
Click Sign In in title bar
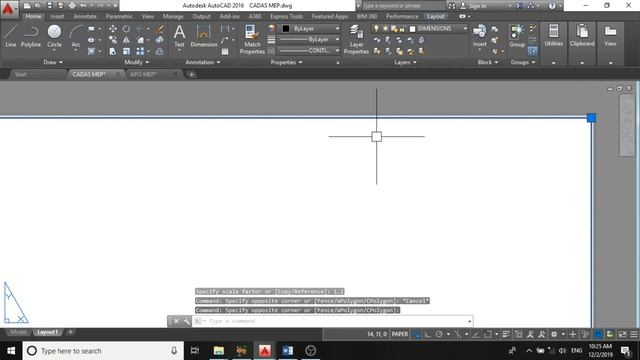click(x=477, y=6)
